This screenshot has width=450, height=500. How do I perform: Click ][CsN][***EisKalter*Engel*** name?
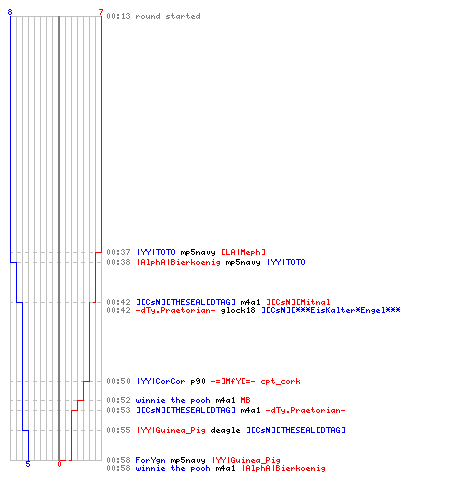click(x=331, y=310)
